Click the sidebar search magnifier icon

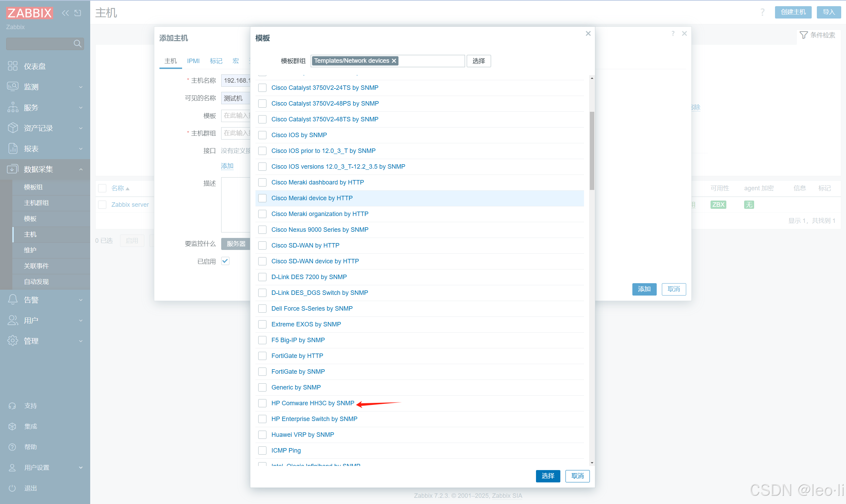pos(77,44)
